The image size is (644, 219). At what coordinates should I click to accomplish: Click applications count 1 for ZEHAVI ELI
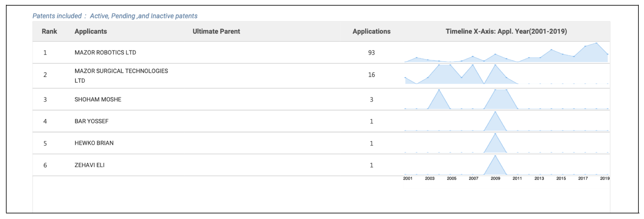pyautogui.click(x=371, y=165)
